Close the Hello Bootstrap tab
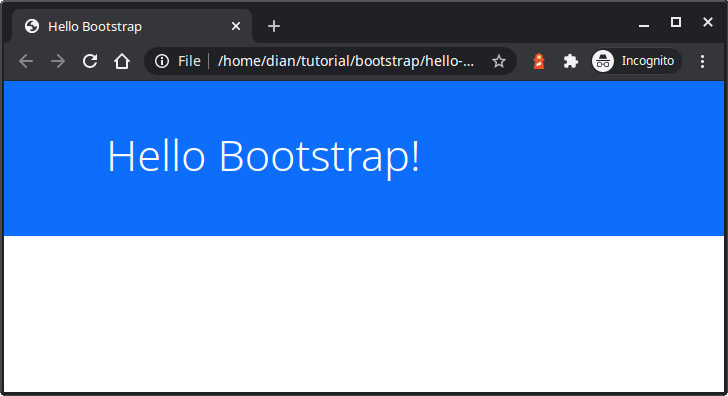This screenshot has height=396, width=728. (236, 26)
